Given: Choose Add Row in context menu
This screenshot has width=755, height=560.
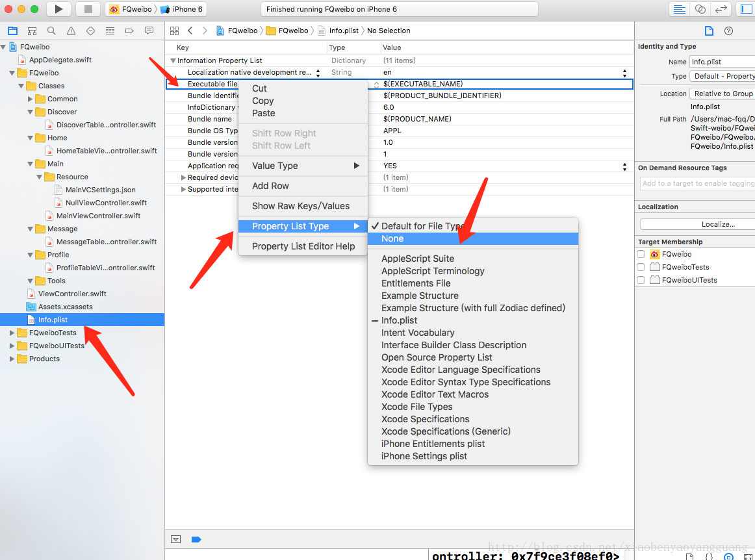Looking at the screenshot, I should [270, 186].
